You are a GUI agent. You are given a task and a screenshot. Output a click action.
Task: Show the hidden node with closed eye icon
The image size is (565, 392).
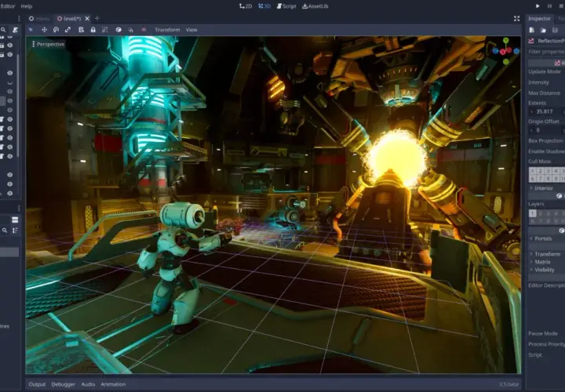coord(9,83)
